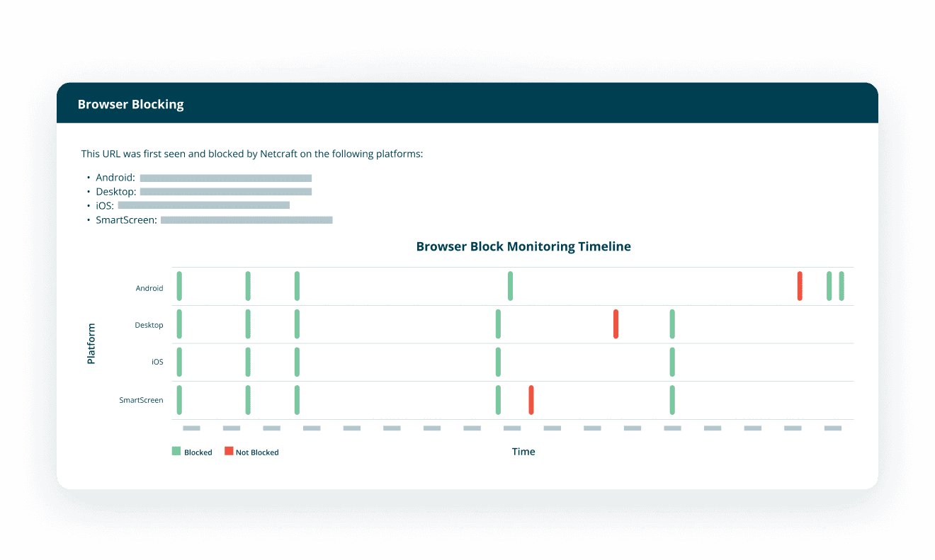The image size is (935, 560).
Task: Select the last green marker in Android row
Action: pos(841,286)
